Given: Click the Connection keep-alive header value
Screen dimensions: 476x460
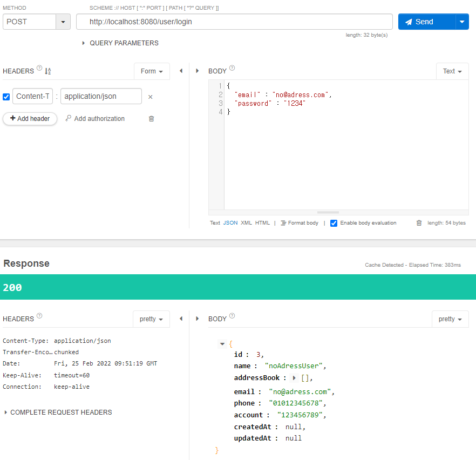Looking at the screenshot, I should point(72,387).
